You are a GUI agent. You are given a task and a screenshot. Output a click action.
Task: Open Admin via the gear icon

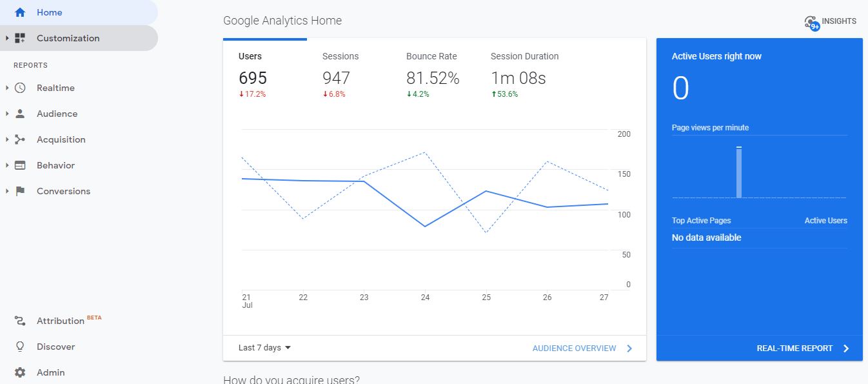(20, 372)
